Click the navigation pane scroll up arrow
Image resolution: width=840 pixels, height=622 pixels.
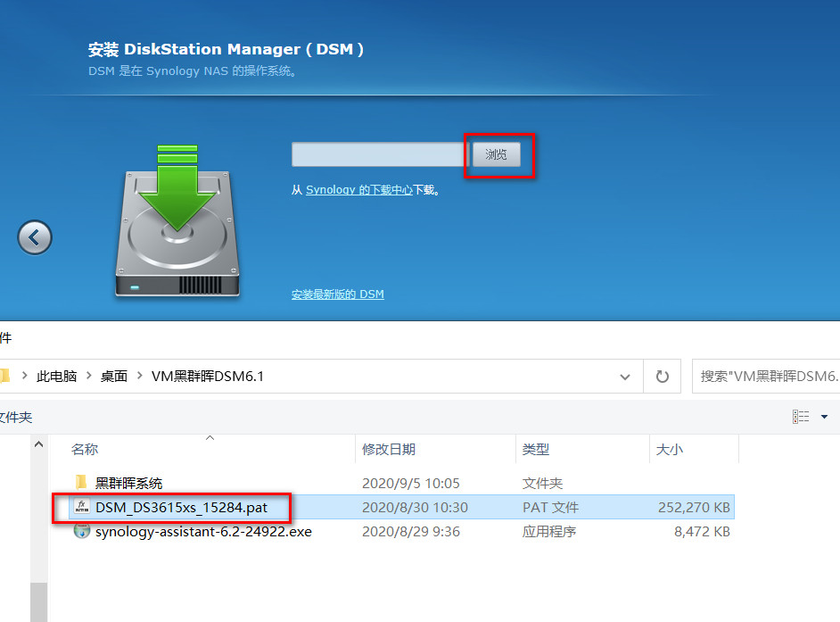[x=38, y=444]
